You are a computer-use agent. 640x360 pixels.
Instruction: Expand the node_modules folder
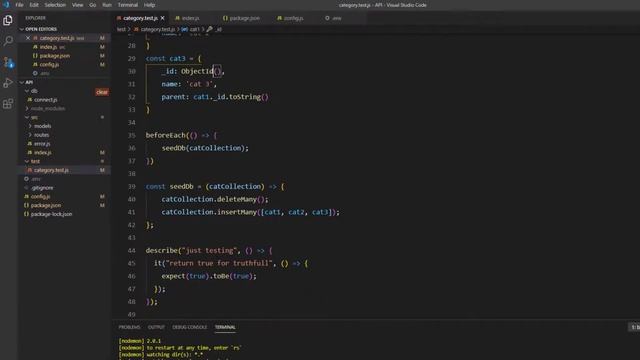[x=27, y=109]
